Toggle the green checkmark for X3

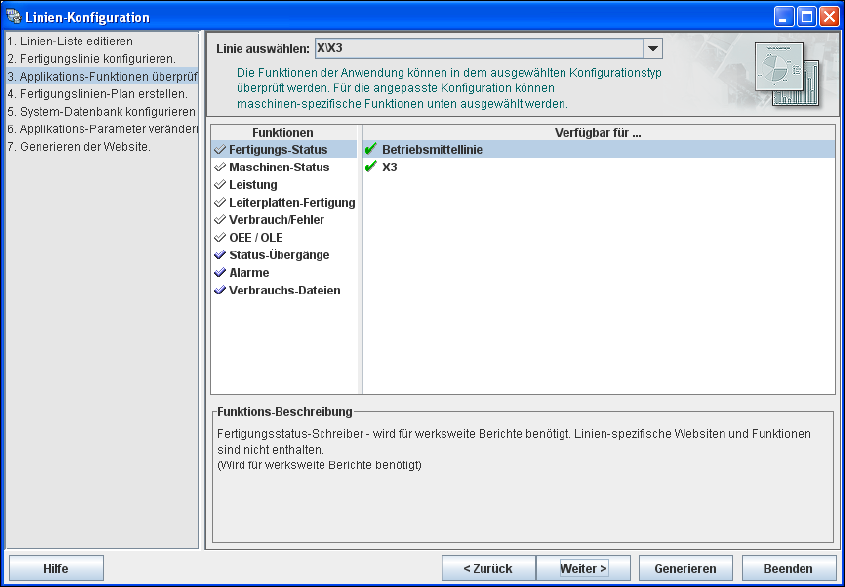[x=371, y=167]
